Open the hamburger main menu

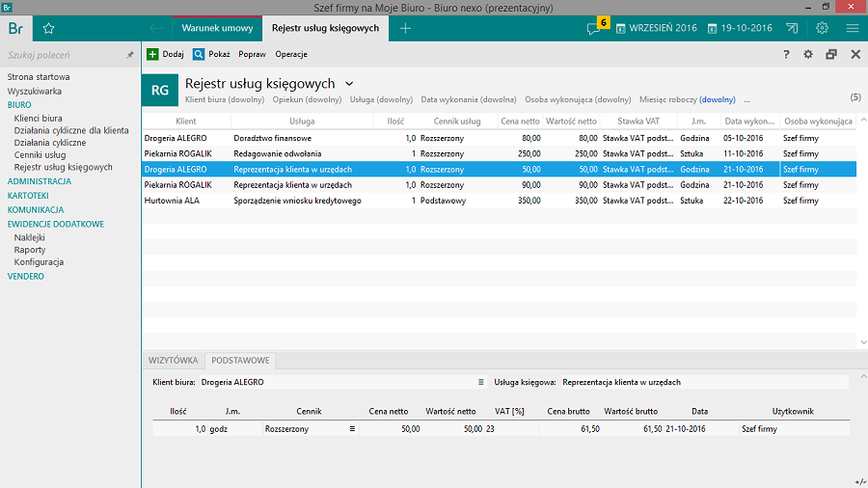point(852,29)
